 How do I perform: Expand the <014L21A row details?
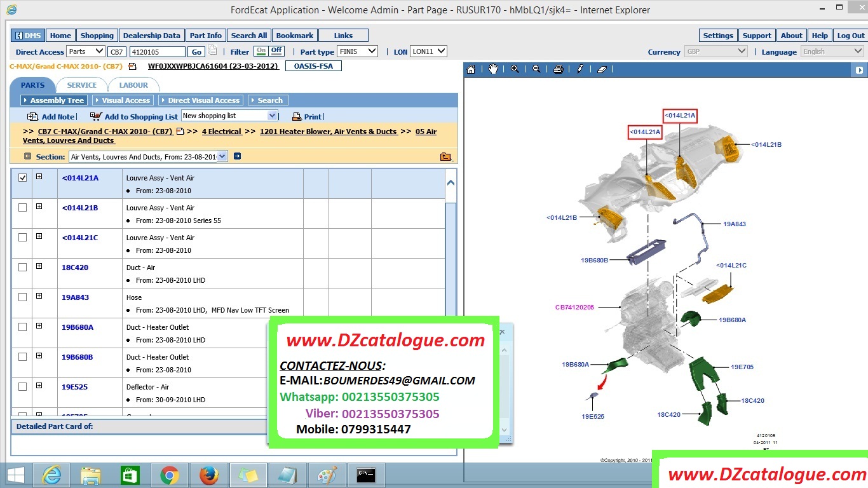point(39,177)
